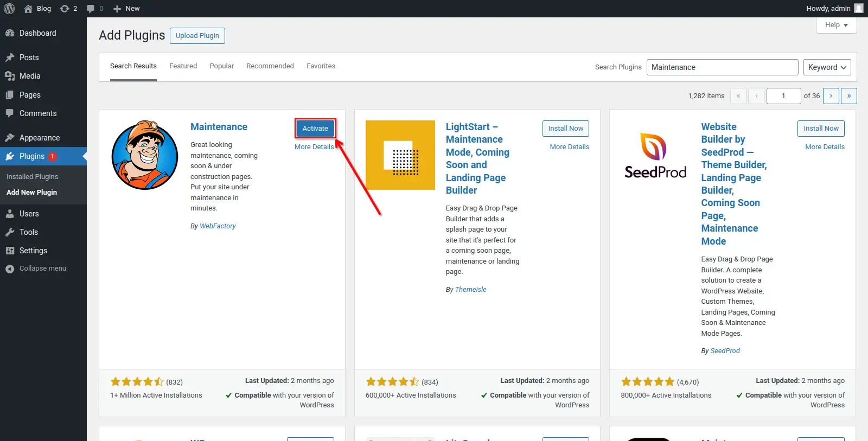
Task: Open More Details for Maintenance plugin
Action: tap(314, 147)
